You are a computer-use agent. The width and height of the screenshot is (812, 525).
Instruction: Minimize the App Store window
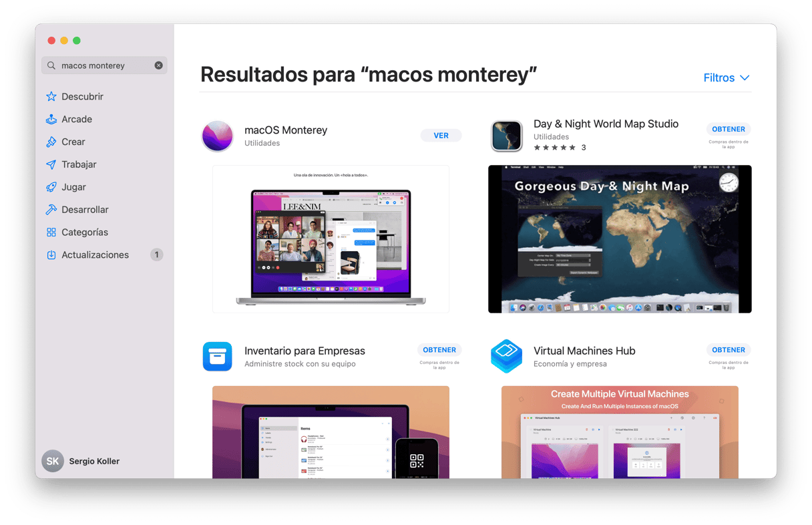point(64,41)
